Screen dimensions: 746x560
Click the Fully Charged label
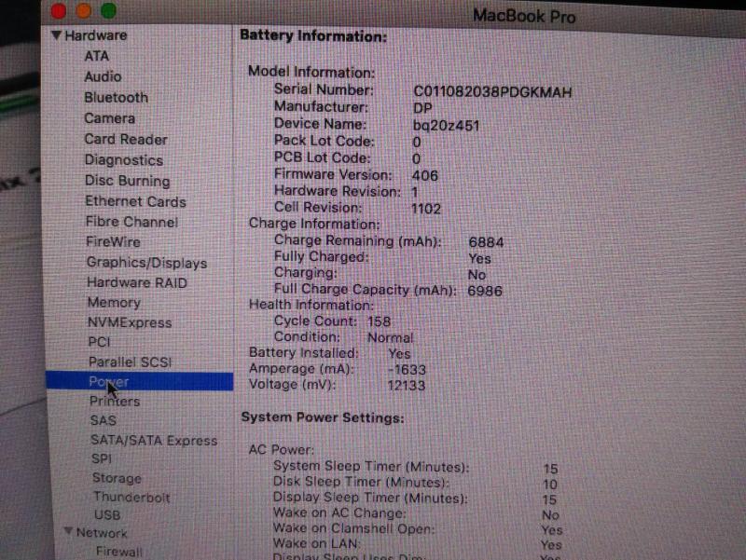point(322,257)
